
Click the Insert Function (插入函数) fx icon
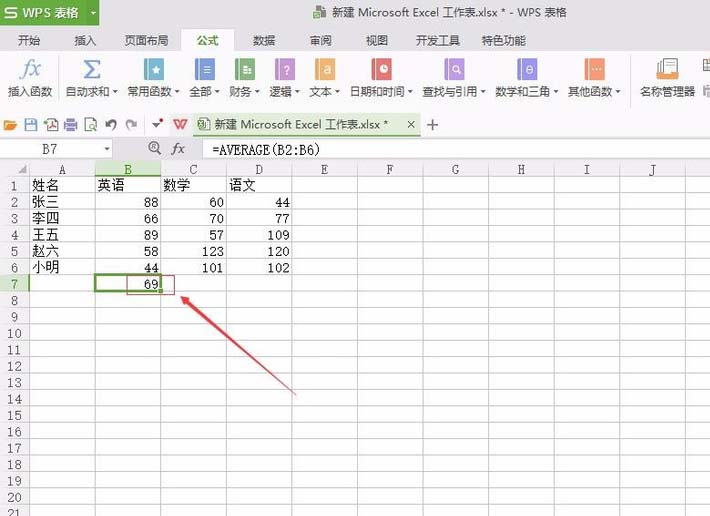click(30, 69)
